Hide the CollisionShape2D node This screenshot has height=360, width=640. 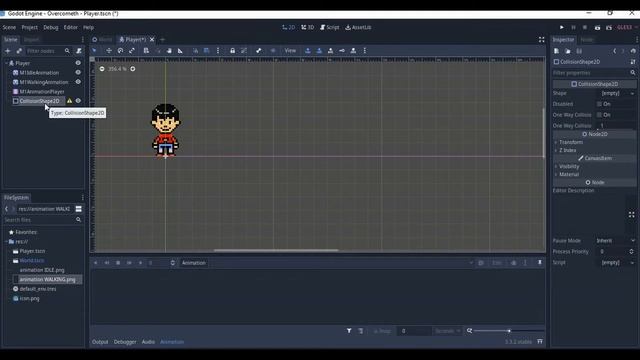78,101
